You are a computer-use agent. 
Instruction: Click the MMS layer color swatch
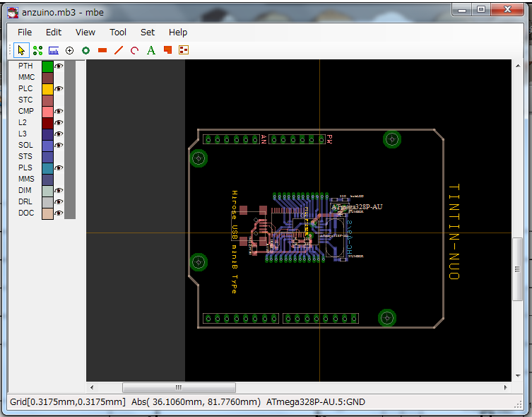[47, 180]
